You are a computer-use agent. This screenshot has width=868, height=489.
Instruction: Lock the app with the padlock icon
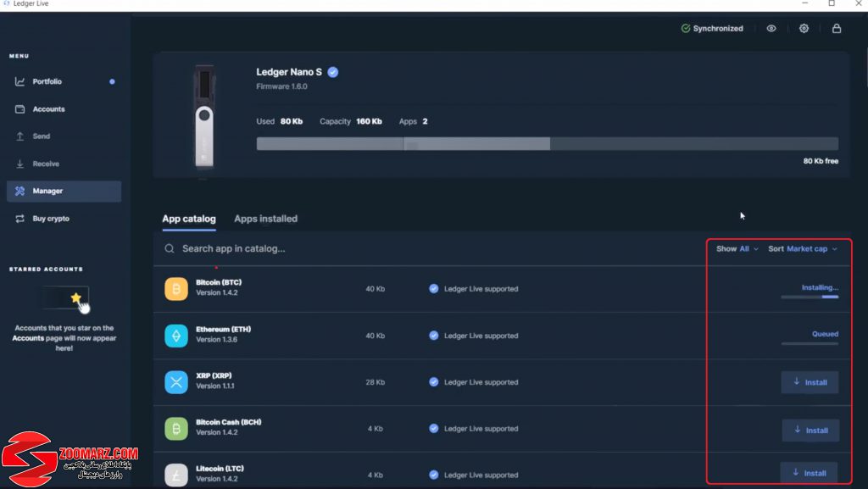pos(837,28)
